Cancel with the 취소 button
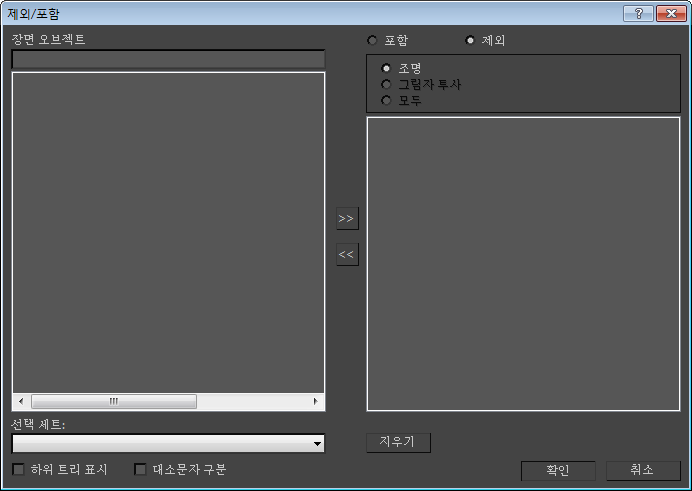The height and width of the screenshot is (491, 692). (x=643, y=470)
